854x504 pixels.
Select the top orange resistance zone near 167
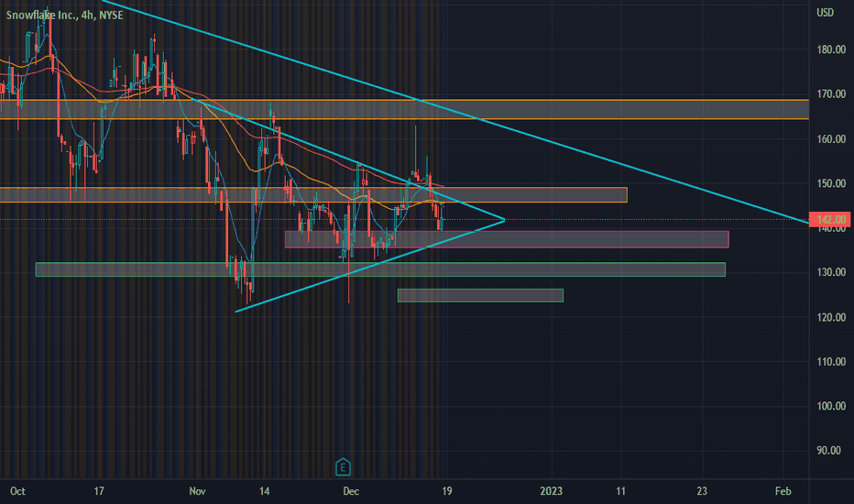click(x=404, y=109)
